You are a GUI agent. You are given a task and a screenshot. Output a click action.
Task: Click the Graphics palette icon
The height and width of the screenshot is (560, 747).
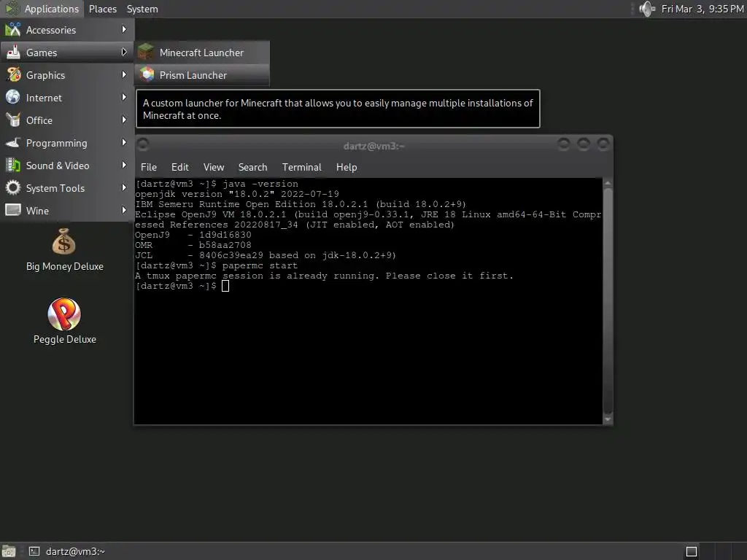tap(13, 75)
